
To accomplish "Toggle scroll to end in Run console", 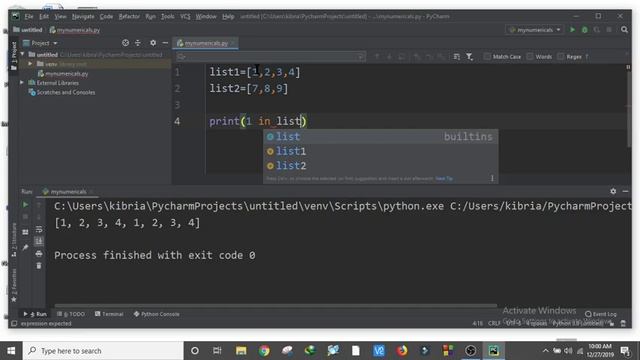I will point(39,241).
